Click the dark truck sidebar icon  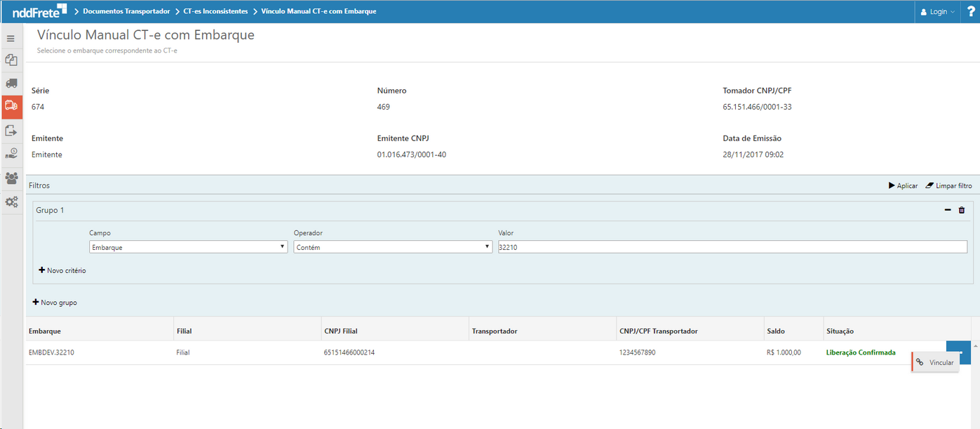point(11,84)
